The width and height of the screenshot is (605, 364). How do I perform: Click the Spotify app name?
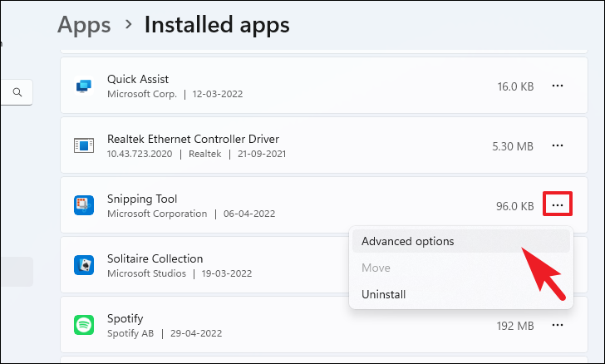(x=125, y=318)
